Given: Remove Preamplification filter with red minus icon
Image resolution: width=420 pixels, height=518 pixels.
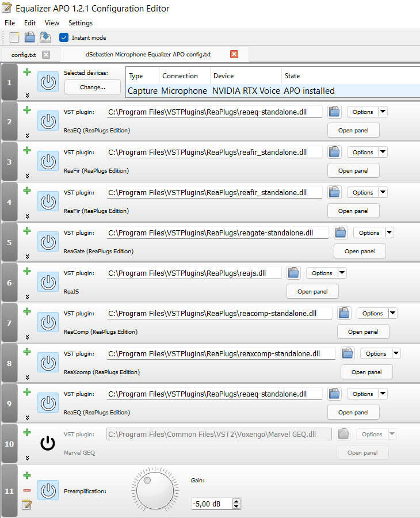Looking at the screenshot, I should point(27,490).
